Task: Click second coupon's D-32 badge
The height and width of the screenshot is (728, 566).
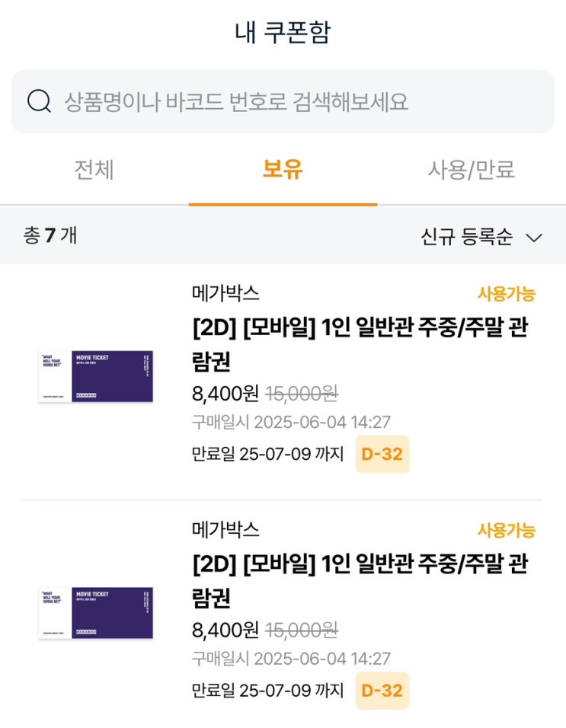Action: click(x=382, y=691)
